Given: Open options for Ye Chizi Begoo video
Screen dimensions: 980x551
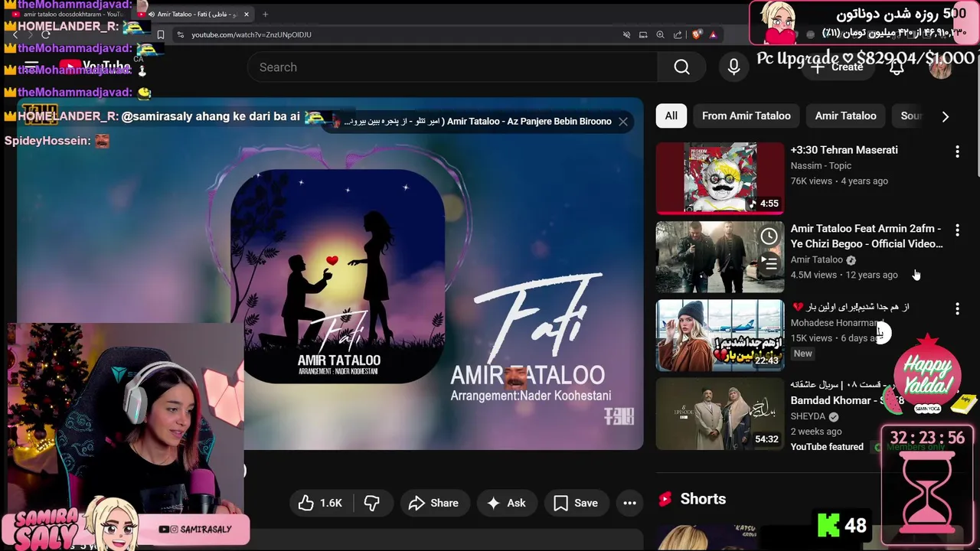Looking at the screenshot, I should pos(957,230).
